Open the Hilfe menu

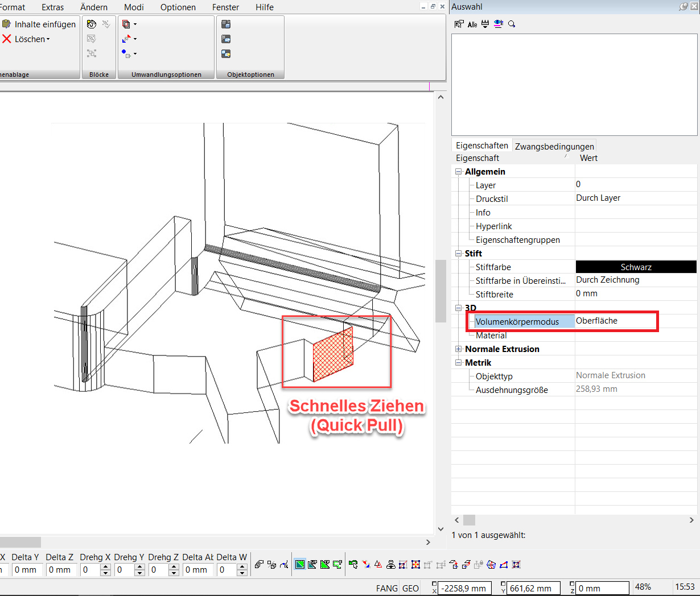point(265,7)
